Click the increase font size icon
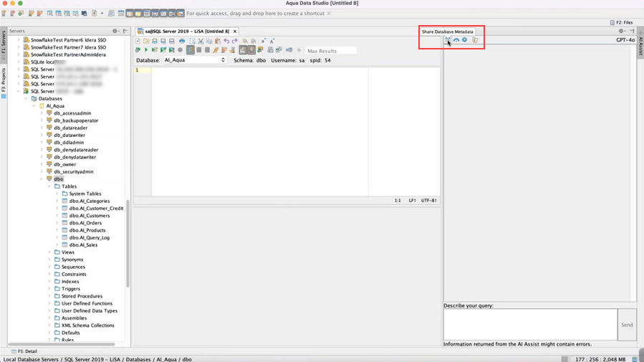644x362 pixels. 272,41
